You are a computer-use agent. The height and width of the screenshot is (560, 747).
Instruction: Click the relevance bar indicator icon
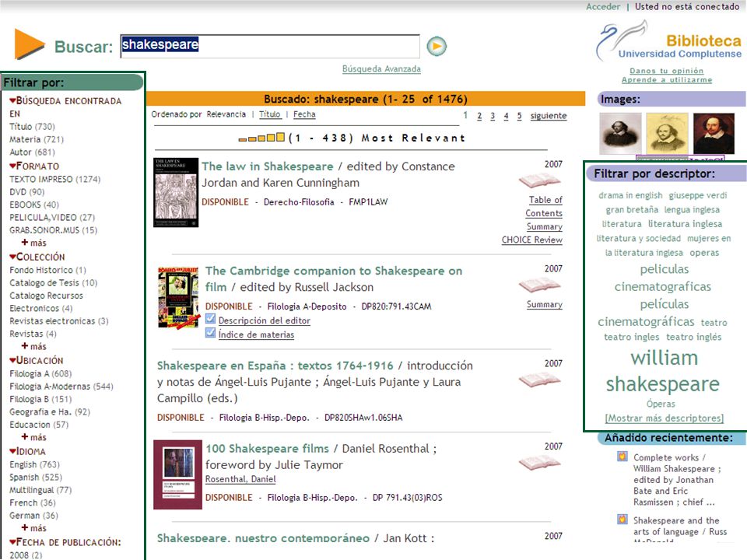(x=261, y=138)
